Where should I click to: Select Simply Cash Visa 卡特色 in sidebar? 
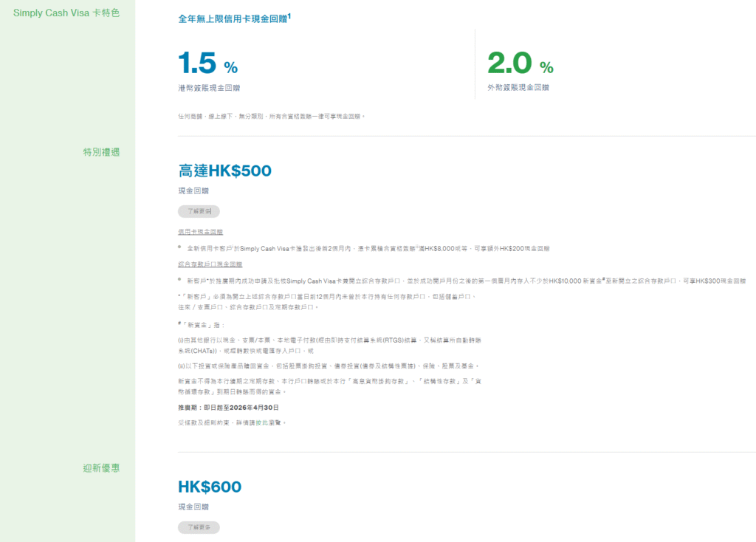pyautogui.click(x=66, y=13)
